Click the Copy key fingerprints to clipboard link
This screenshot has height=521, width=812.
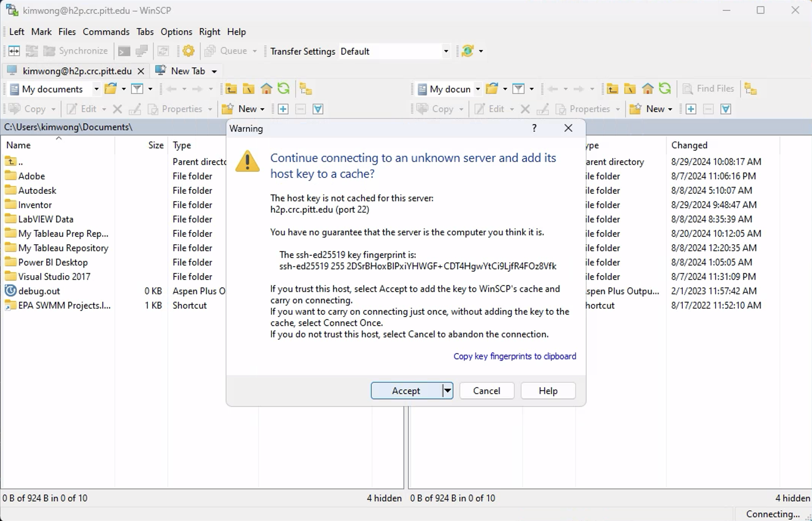point(514,355)
